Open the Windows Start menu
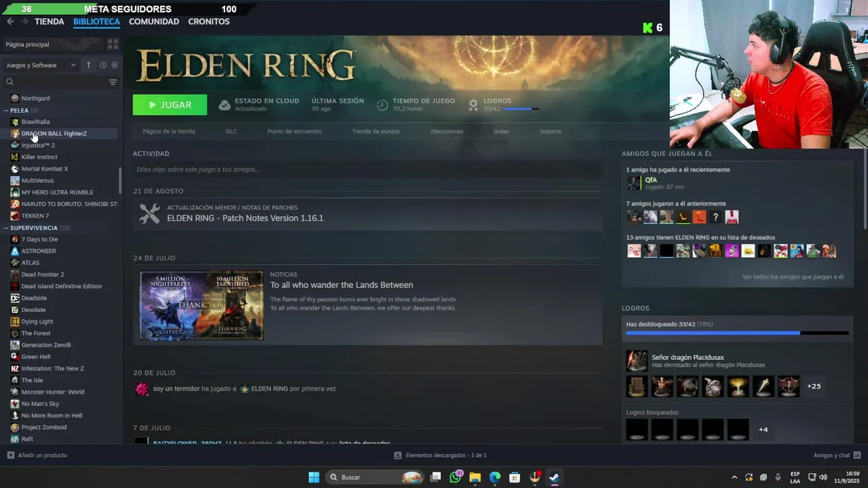Image resolution: width=868 pixels, height=488 pixels. (x=314, y=477)
